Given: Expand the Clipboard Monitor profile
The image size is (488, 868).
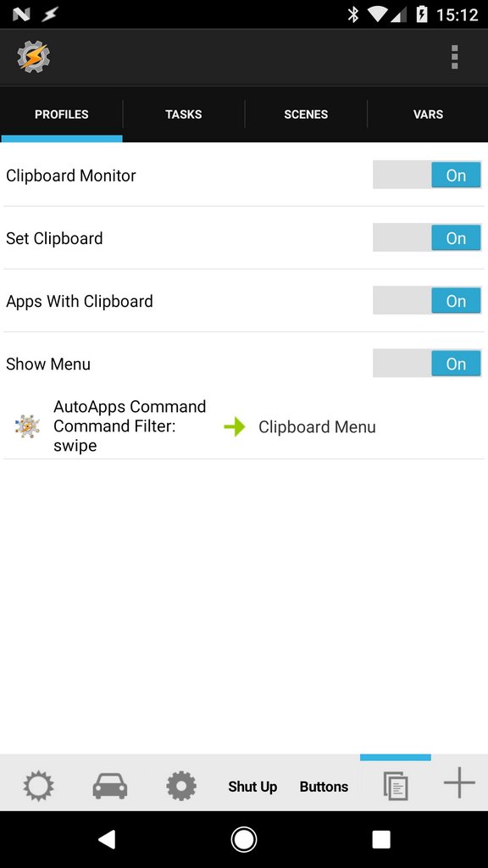Looking at the screenshot, I should 71,175.
